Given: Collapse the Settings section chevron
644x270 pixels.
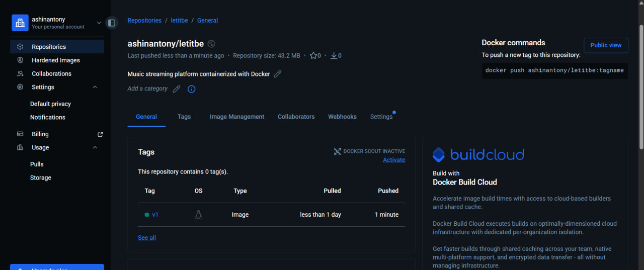Looking at the screenshot, I should point(95,87).
